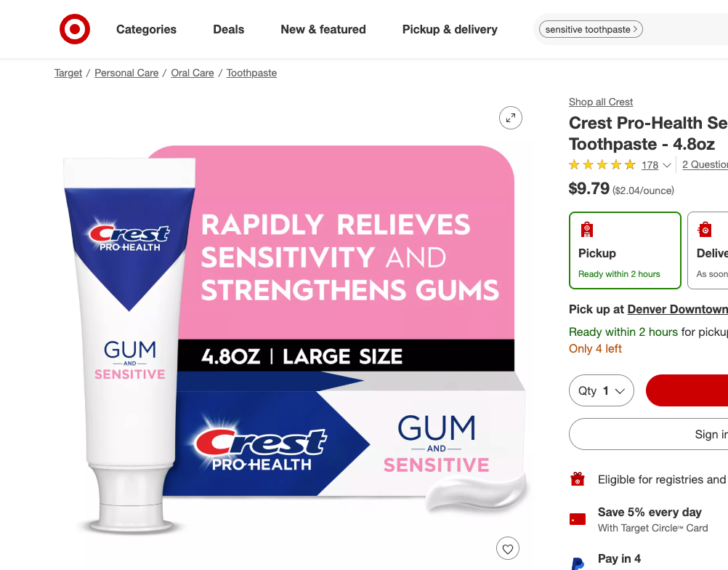Screen dimensions: 728x570
Task: Open the Qty quantity dropdown
Action: 602,390
